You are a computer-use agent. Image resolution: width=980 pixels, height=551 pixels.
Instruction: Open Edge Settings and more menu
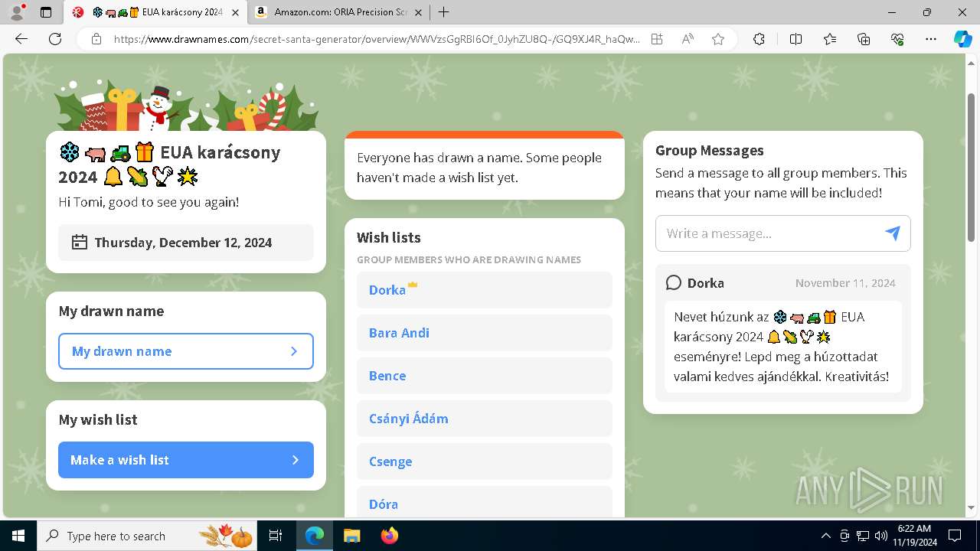(931, 39)
